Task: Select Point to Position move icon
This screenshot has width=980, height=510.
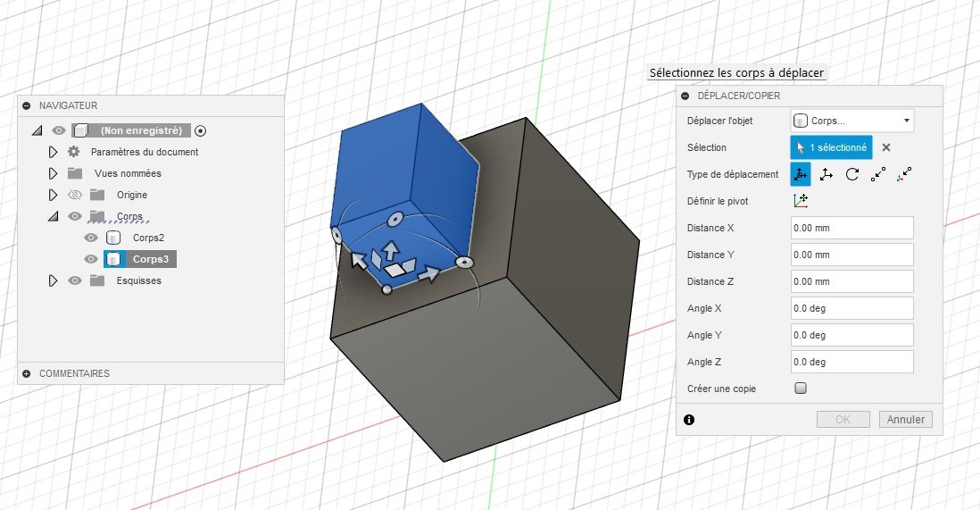Action: tap(904, 174)
